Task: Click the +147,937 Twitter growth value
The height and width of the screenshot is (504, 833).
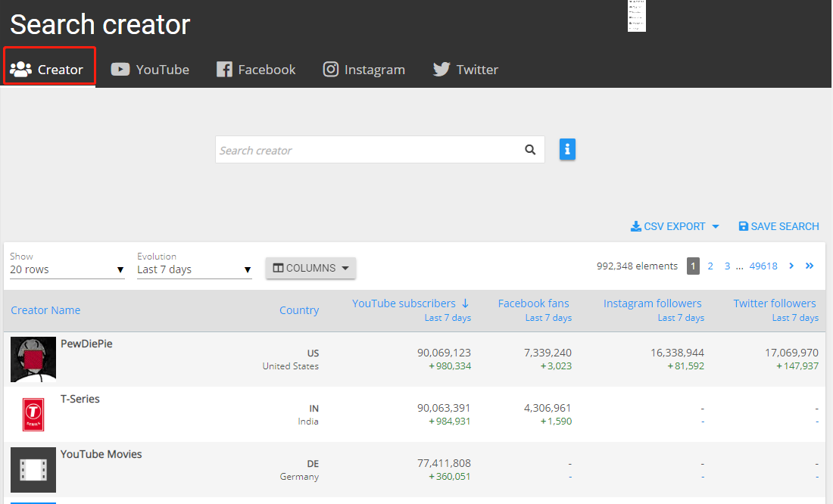Action: click(x=797, y=366)
